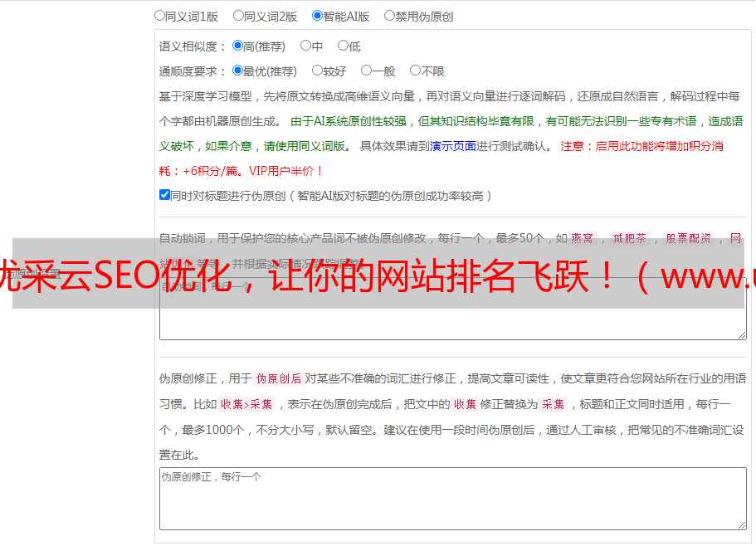
Task: Set 语义相似度 to 高(推荐)
Action: [237, 46]
